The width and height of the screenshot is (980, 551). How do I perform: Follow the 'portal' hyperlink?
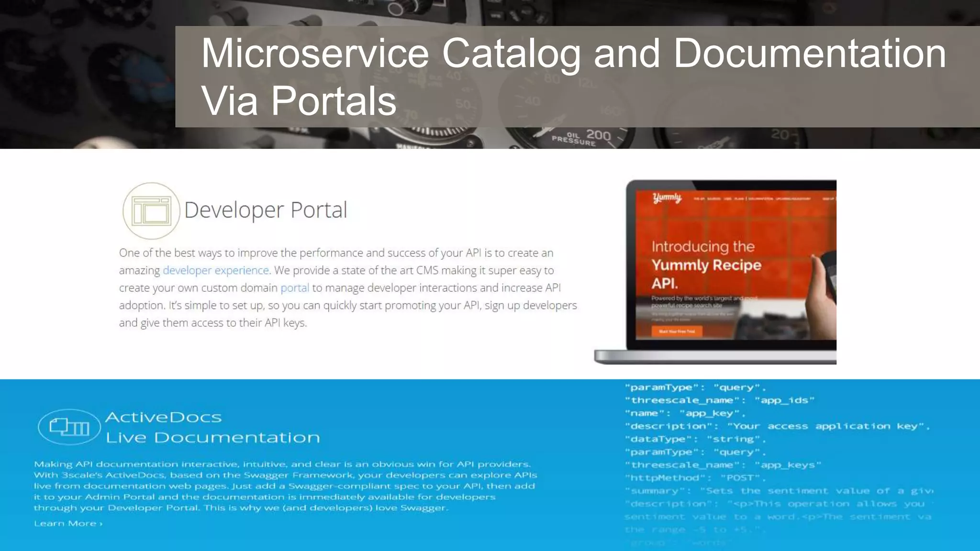click(295, 288)
